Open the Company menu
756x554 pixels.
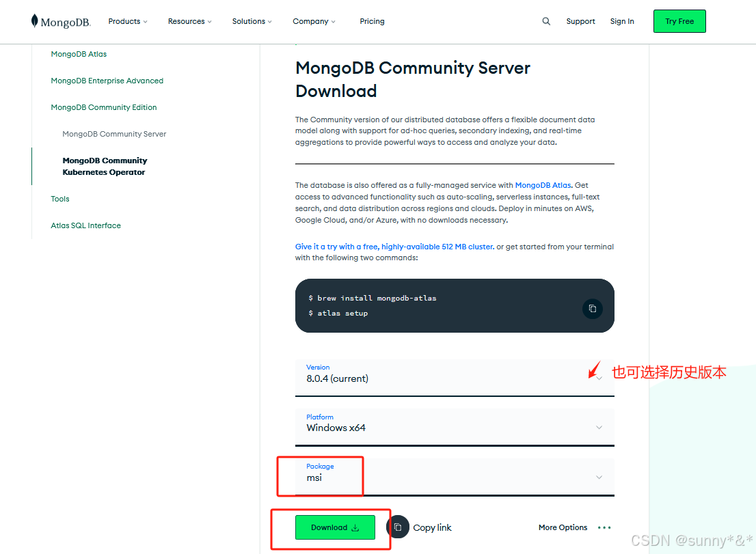[314, 21]
